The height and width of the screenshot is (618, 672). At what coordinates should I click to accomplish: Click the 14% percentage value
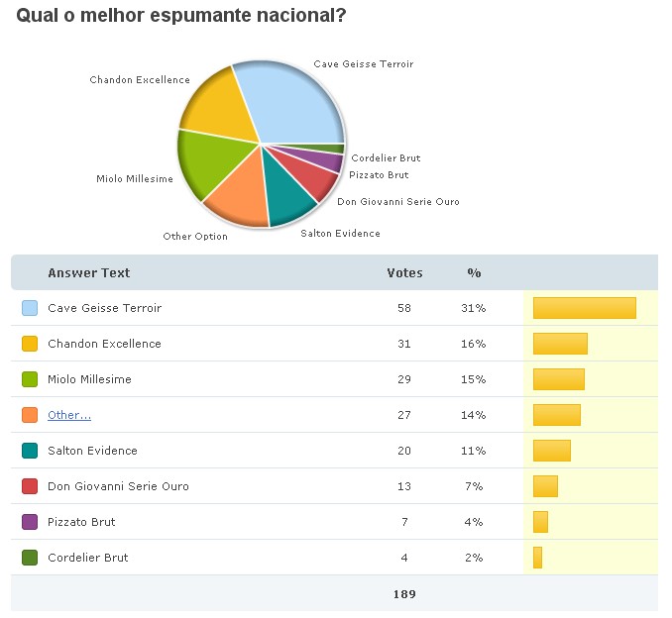click(474, 415)
